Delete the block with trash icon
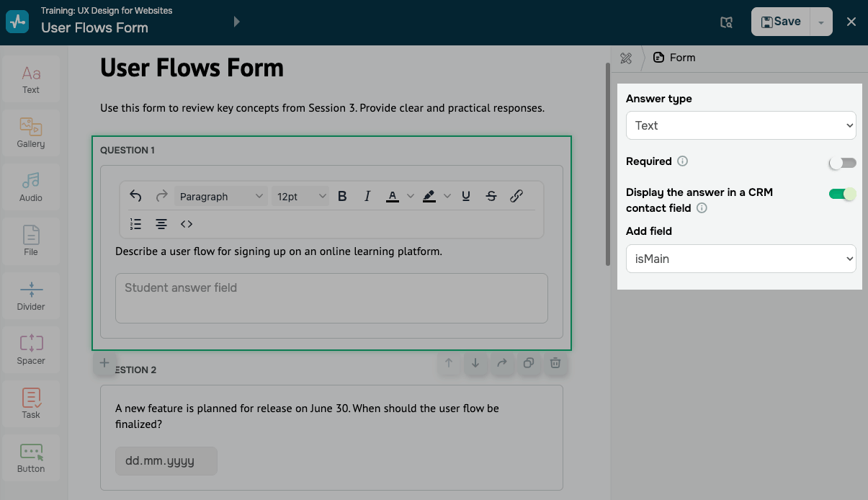This screenshot has width=868, height=500. [555, 363]
